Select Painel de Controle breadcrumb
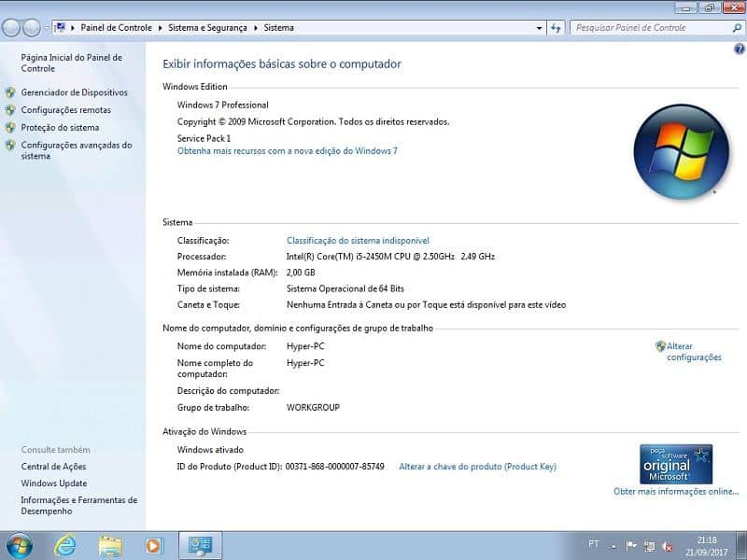This screenshot has height=560, width=747. point(116,28)
